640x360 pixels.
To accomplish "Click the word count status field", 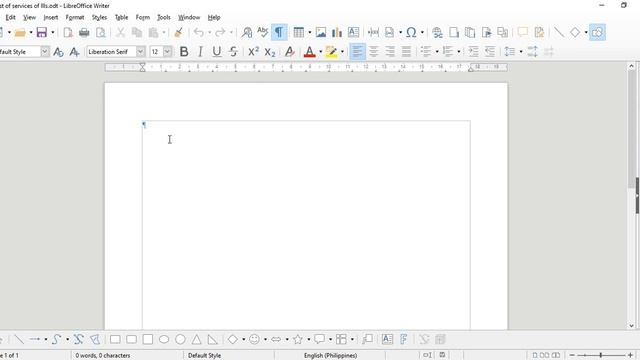I will tap(103, 356).
